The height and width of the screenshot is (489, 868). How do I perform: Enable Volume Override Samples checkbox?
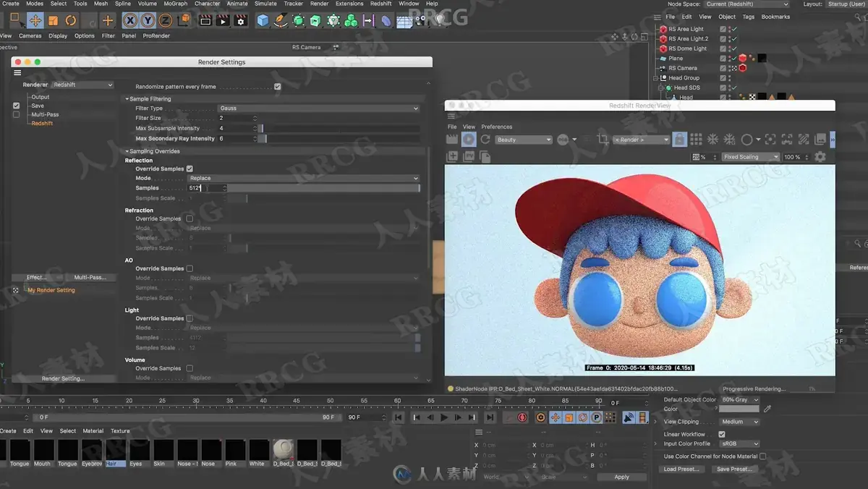190,368
